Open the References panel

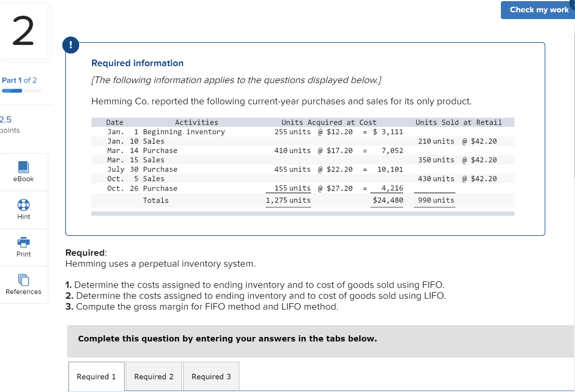pyautogui.click(x=23, y=285)
